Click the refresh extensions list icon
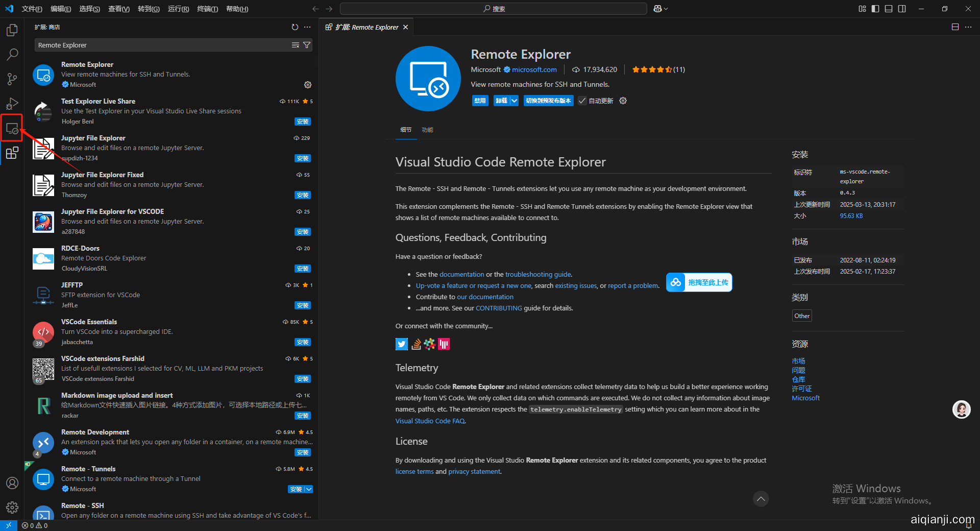Image resolution: width=980 pixels, height=531 pixels. [295, 27]
